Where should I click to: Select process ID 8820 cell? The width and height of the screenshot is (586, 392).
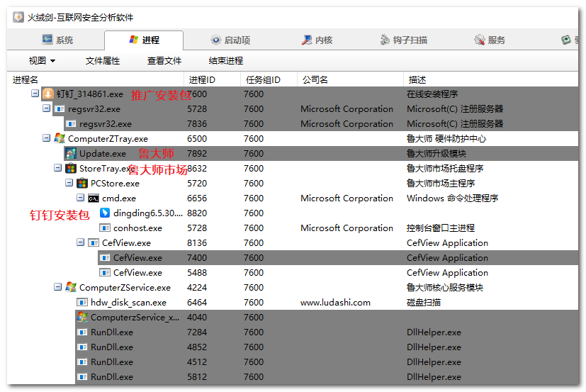[x=197, y=213]
